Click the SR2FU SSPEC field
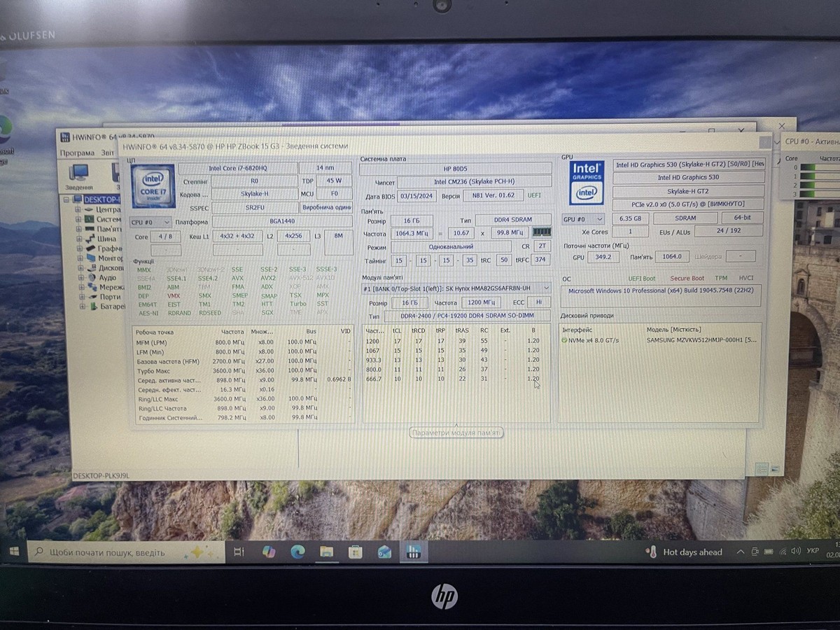The width and height of the screenshot is (840, 630). [254, 208]
